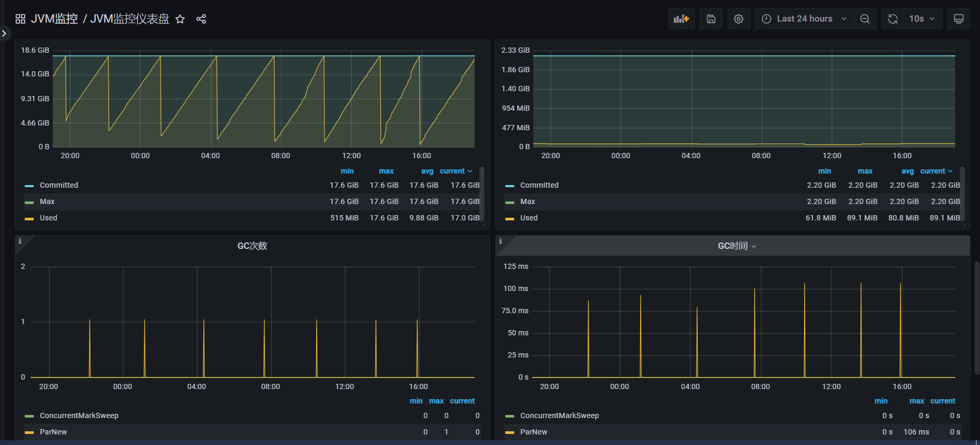
Task: Star the JVM监控仪表盘 dashboard
Action: point(180,19)
